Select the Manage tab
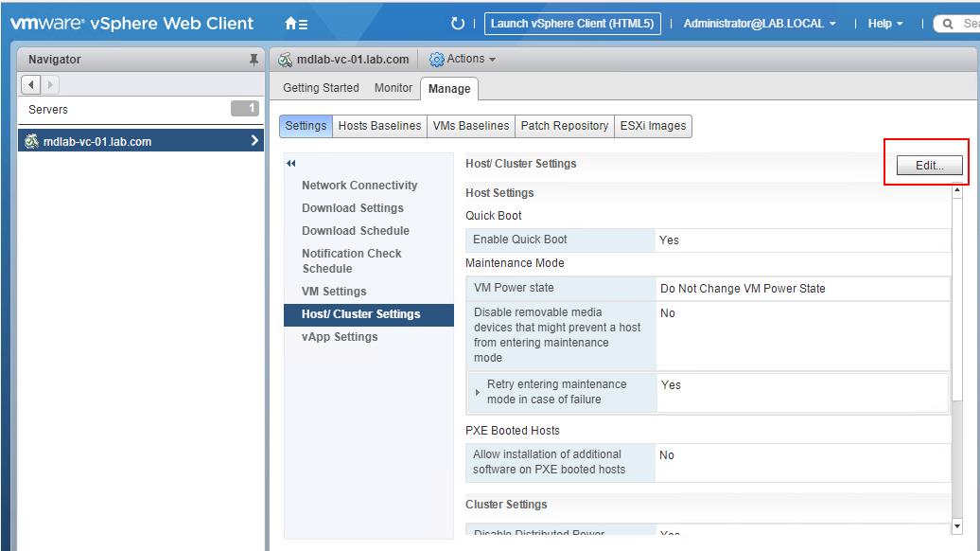Screen dimensions: 980x551 coord(449,89)
